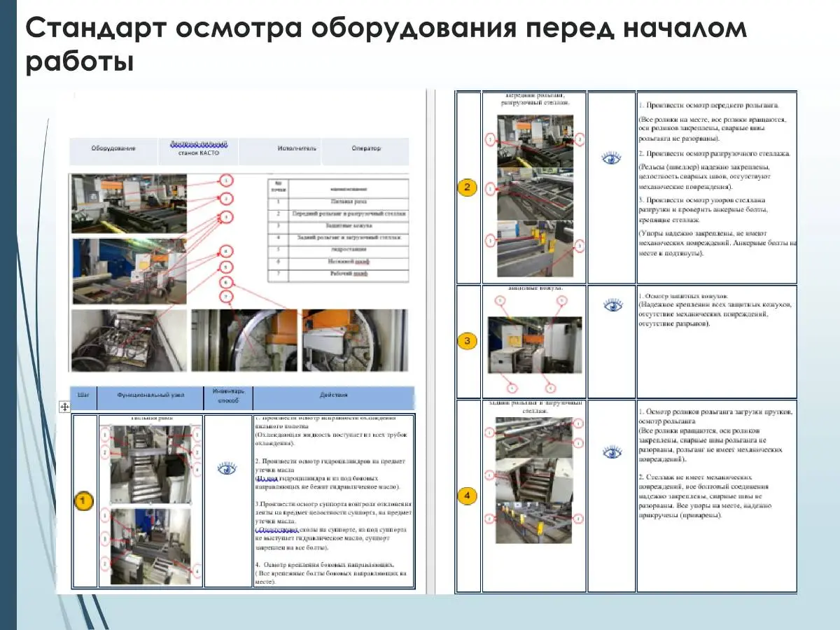
Task: Click the yellow step 1 badge
Action: (x=83, y=500)
